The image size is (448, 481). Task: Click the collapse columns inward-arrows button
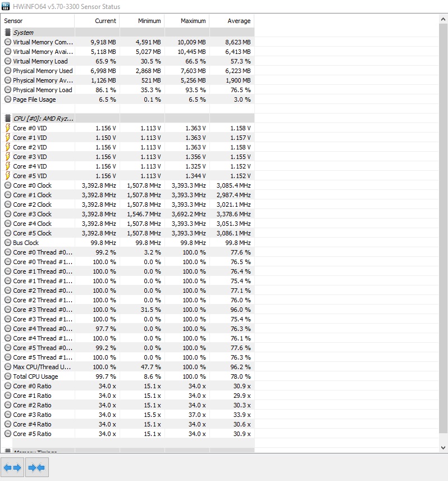tap(36, 467)
